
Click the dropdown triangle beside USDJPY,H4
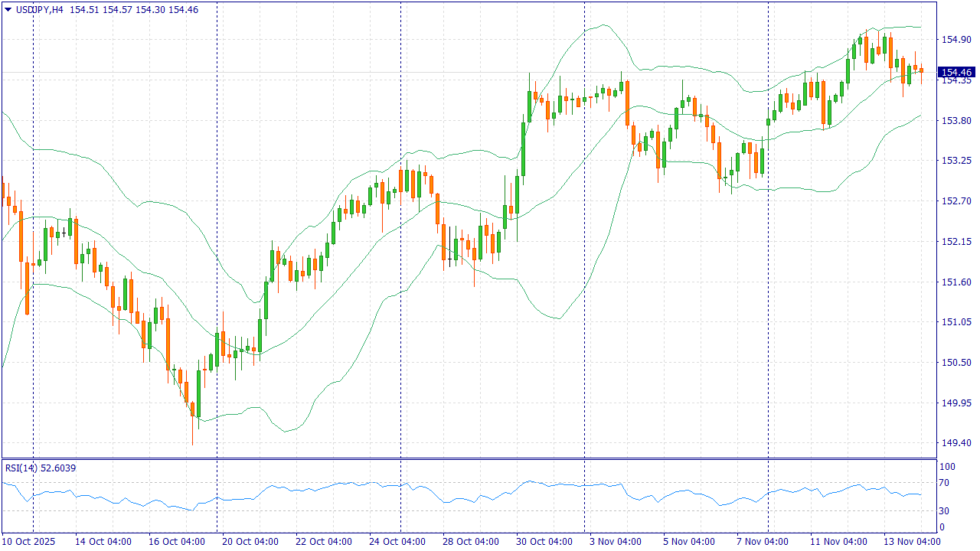[x=8, y=10]
